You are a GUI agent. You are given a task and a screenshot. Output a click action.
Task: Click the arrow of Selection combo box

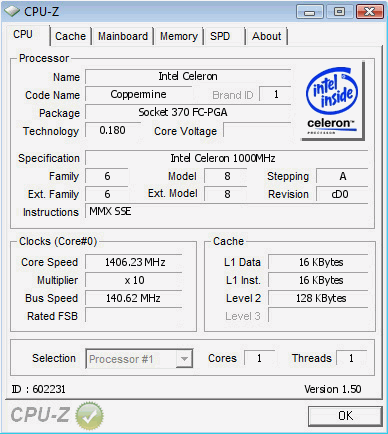point(184,359)
